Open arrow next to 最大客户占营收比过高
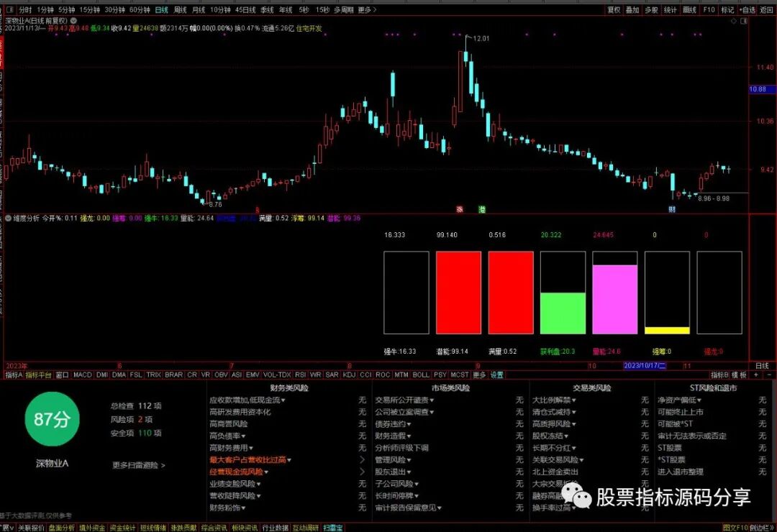777x532 pixels. (x=362, y=459)
